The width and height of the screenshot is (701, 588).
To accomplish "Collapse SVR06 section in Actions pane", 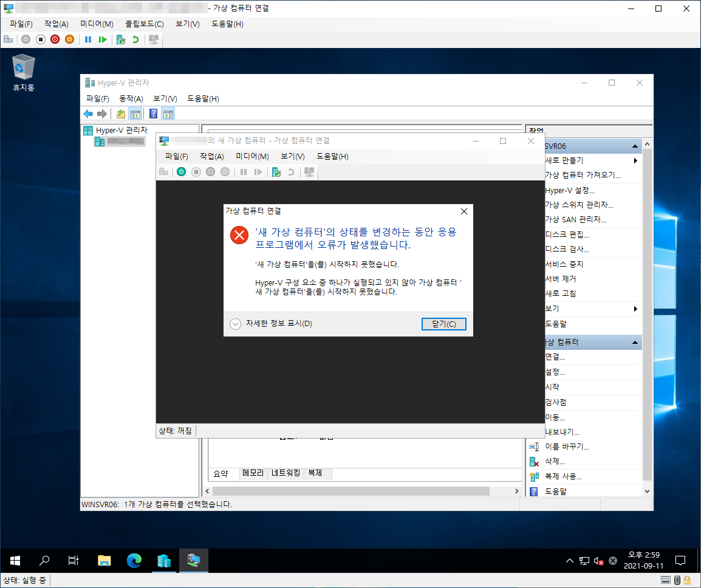I will (x=635, y=146).
